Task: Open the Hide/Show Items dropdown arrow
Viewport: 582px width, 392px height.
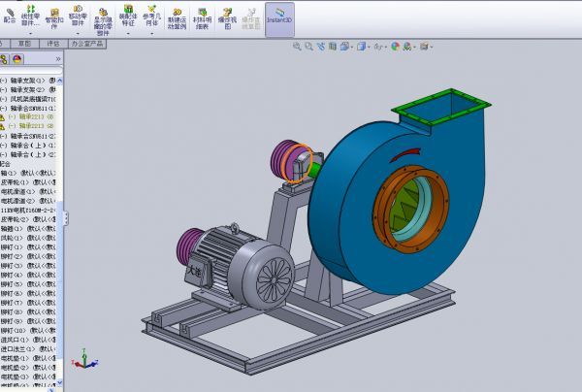Action: tap(386, 48)
